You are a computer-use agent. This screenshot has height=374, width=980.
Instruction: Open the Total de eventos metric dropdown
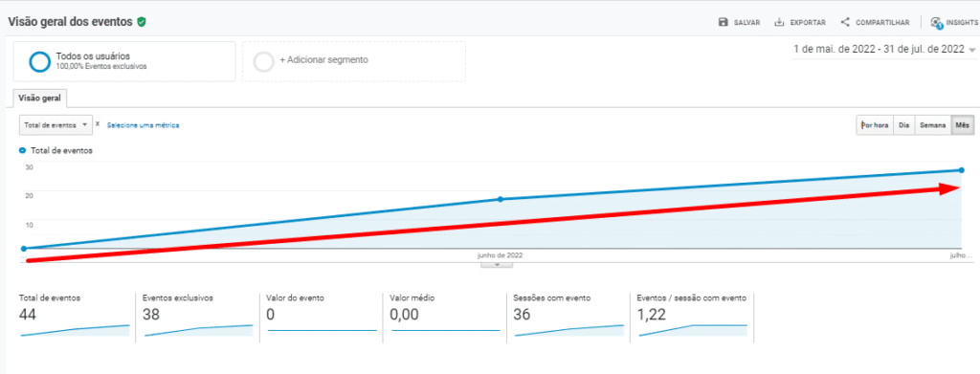point(56,125)
